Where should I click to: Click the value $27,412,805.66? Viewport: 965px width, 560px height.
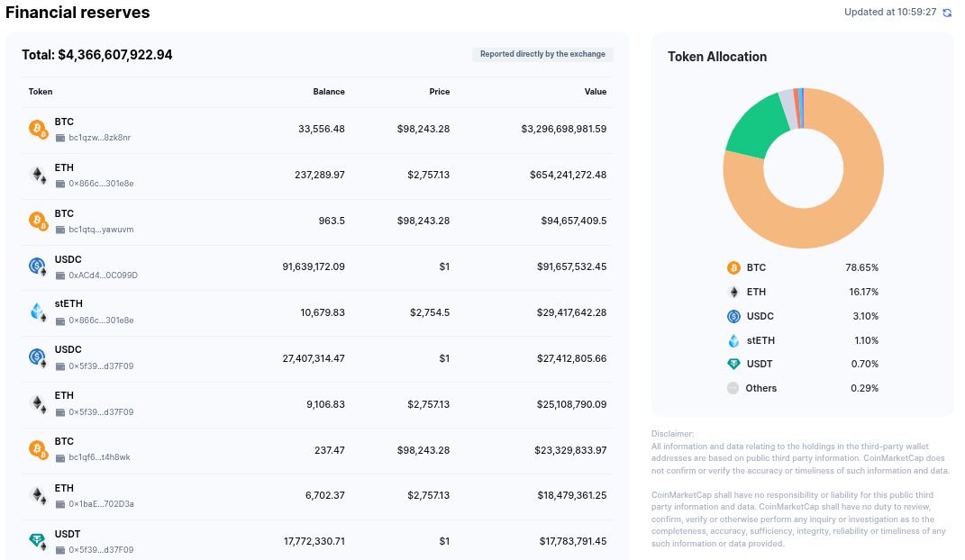click(x=572, y=358)
